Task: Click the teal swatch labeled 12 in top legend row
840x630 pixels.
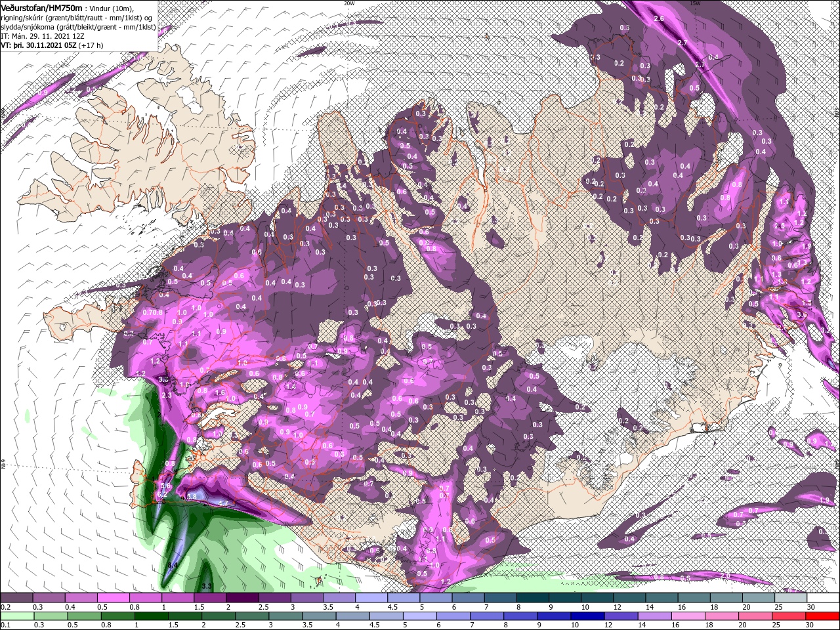Action: (629, 598)
